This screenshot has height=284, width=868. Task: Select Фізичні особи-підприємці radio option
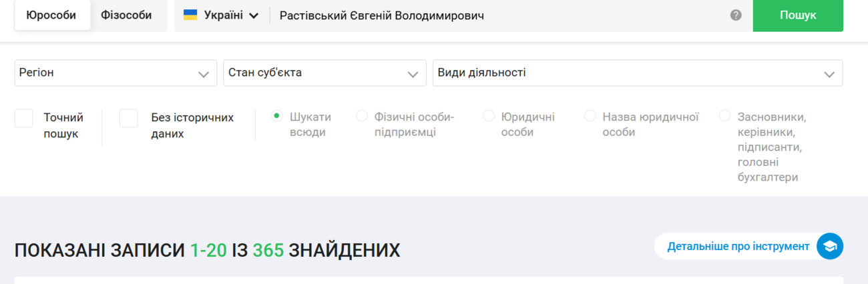tap(362, 116)
